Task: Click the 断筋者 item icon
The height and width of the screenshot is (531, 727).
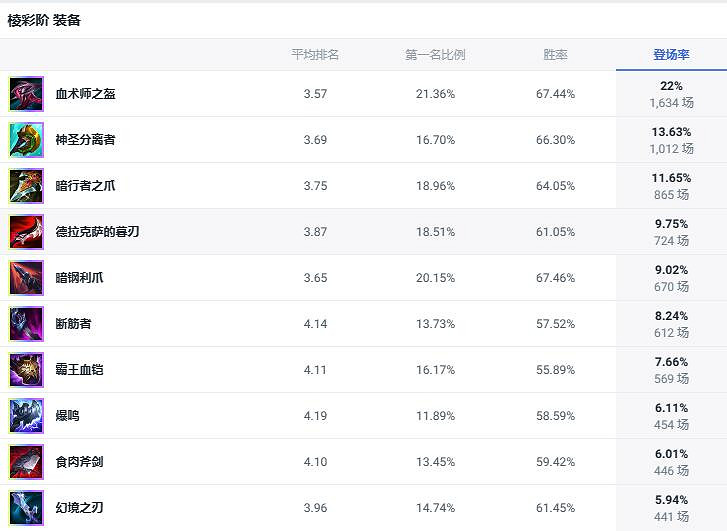Action: click(x=26, y=324)
